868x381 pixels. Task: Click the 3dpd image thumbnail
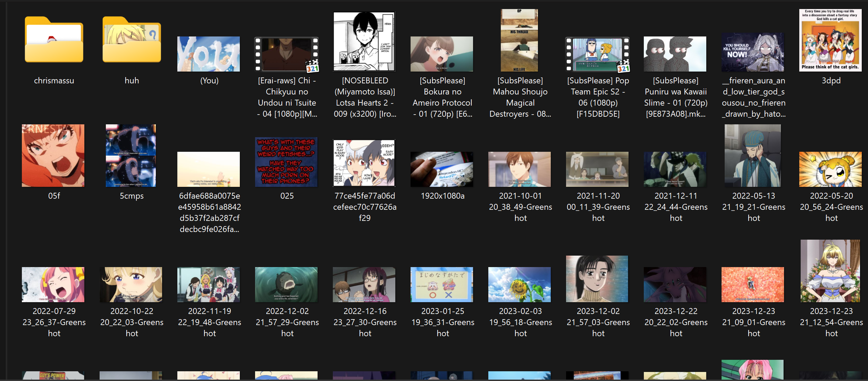[831, 41]
